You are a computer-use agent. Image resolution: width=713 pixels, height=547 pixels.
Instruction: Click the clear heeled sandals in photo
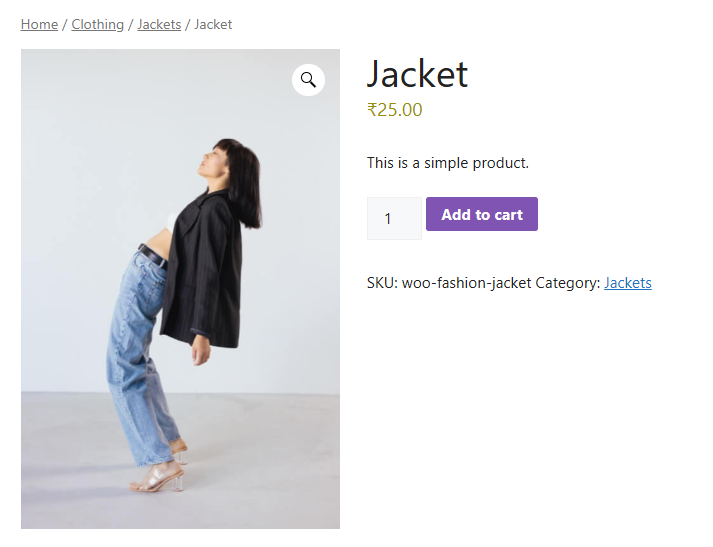(x=158, y=477)
